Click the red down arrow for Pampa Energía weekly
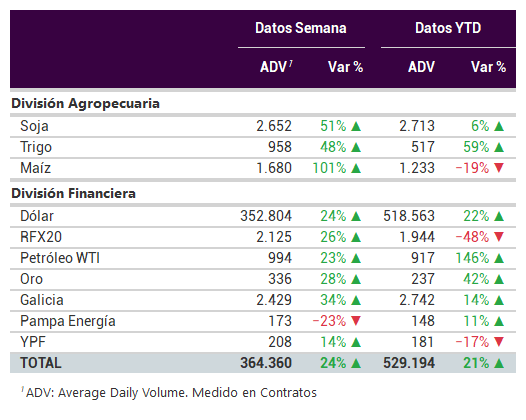 356,321
